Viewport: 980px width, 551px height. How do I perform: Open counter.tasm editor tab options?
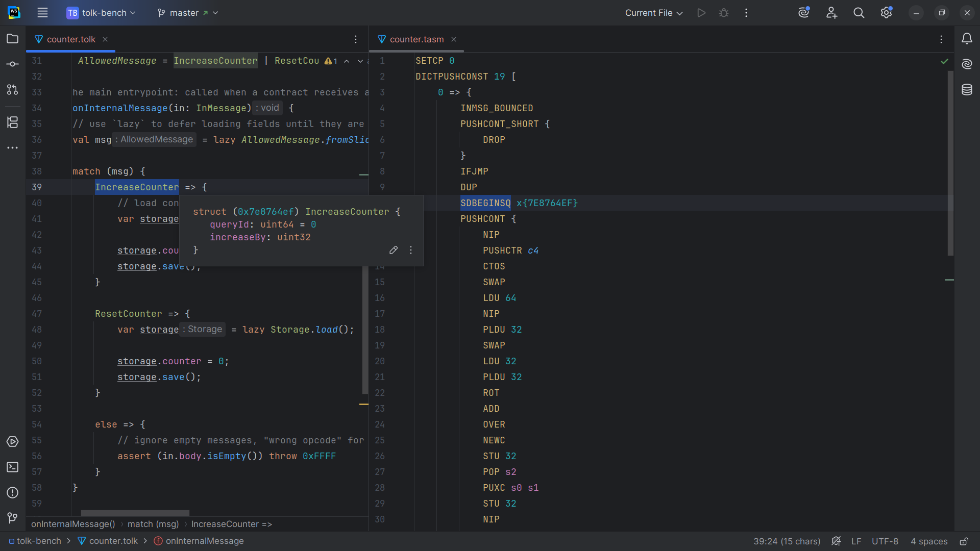point(941,39)
